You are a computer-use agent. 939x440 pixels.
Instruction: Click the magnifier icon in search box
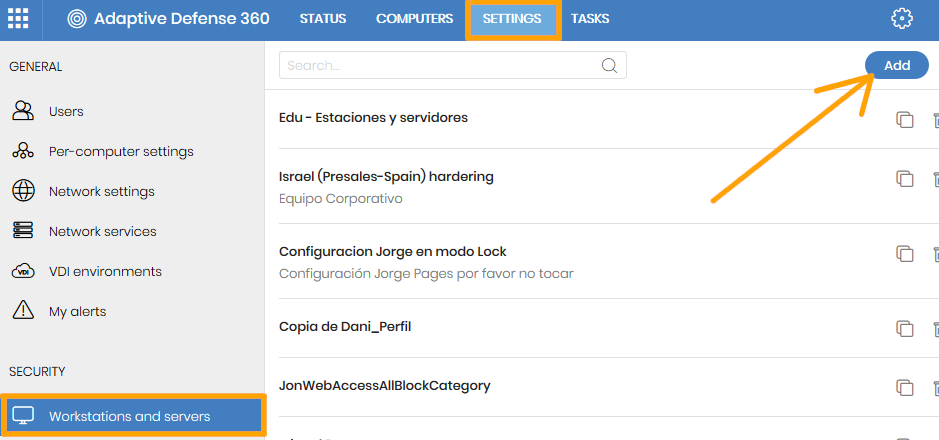pyautogui.click(x=609, y=65)
